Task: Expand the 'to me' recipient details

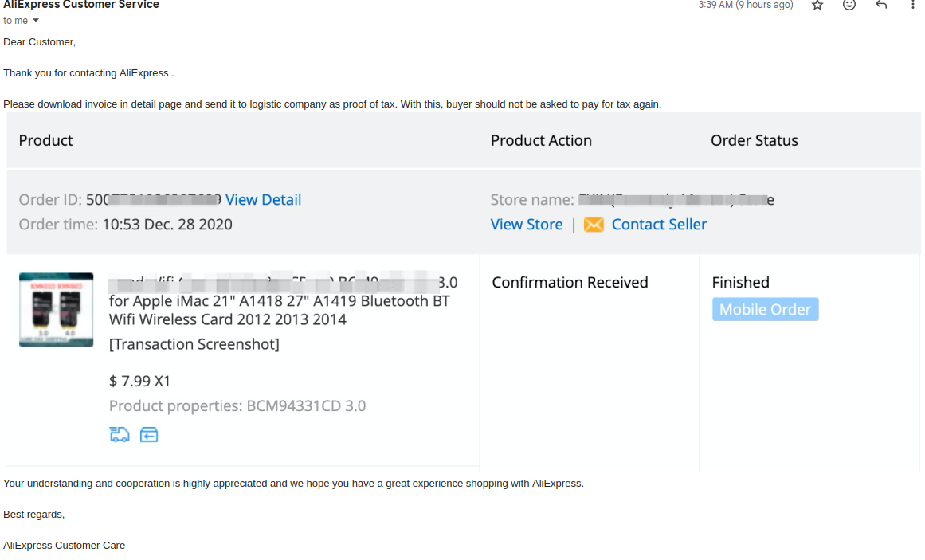Action: pyautogui.click(x=35, y=21)
